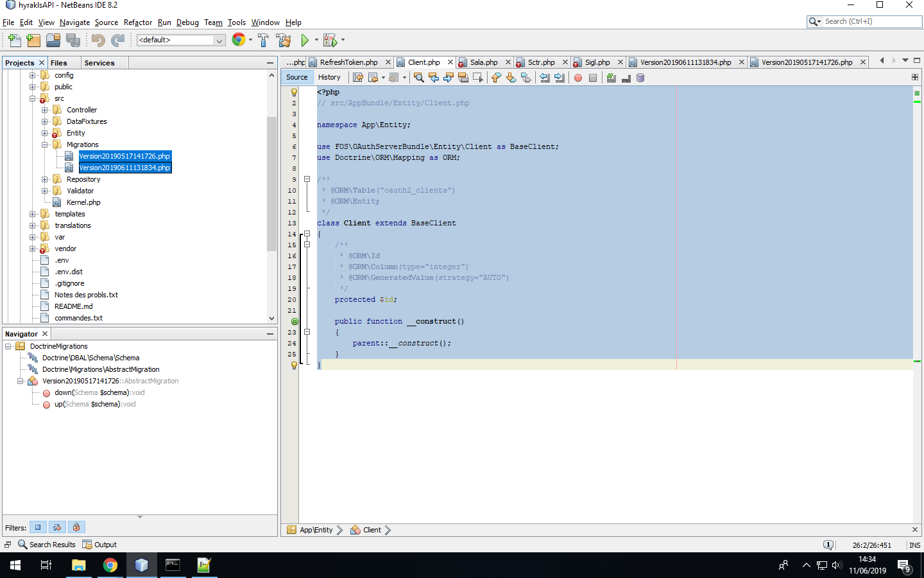This screenshot has height=578, width=924.
Task: Open File Explorer from Windows taskbar
Action: click(78, 565)
